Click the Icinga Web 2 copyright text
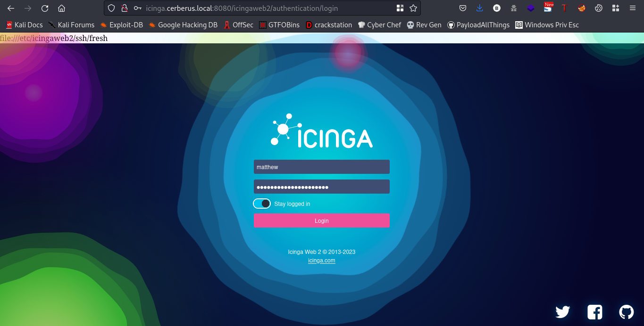The height and width of the screenshot is (326, 644). click(x=322, y=252)
